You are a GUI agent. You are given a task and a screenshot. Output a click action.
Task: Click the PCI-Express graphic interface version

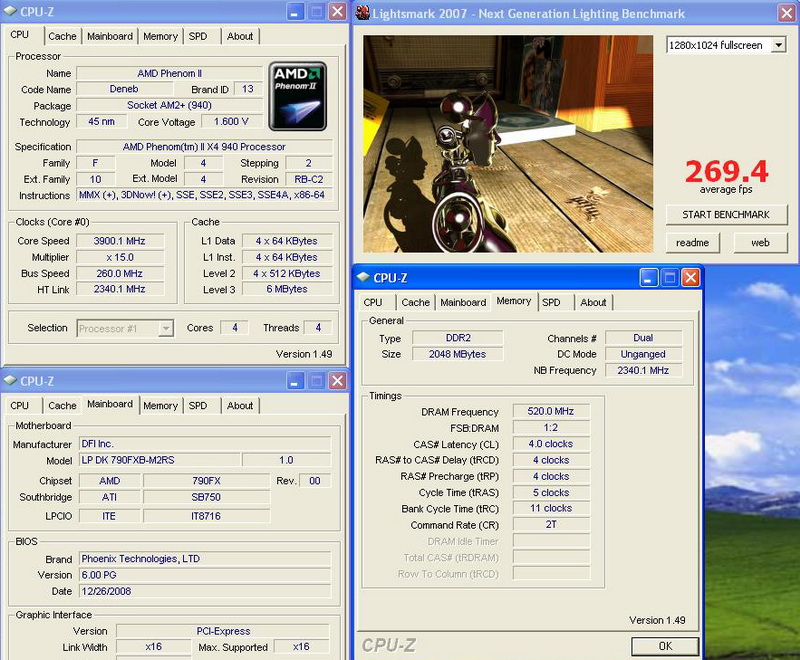pyautogui.click(x=223, y=631)
